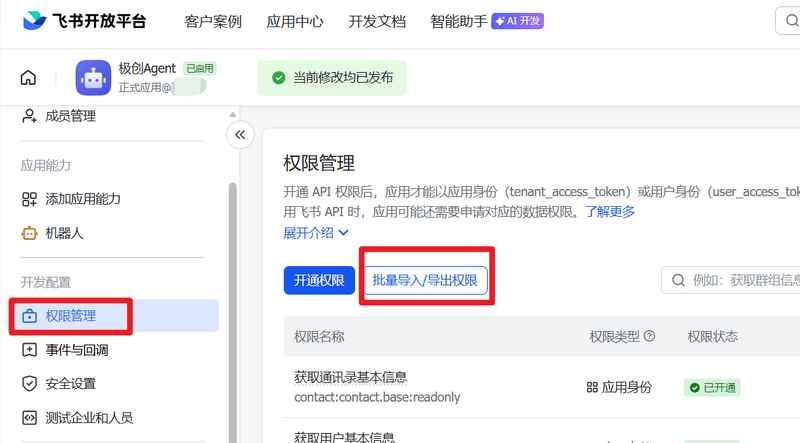
Task: Click the 开通权限 button
Action: (x=319, y=280)
